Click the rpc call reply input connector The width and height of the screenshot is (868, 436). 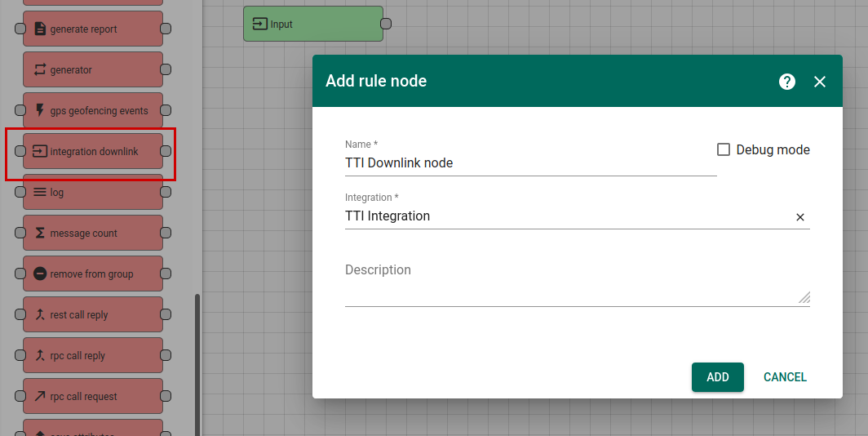click(x=20, y=356)
